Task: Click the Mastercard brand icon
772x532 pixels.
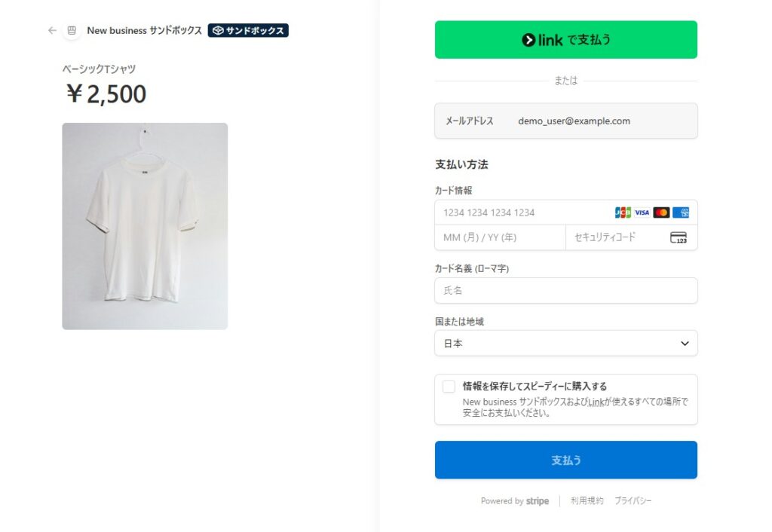Action: click(661, 212)
